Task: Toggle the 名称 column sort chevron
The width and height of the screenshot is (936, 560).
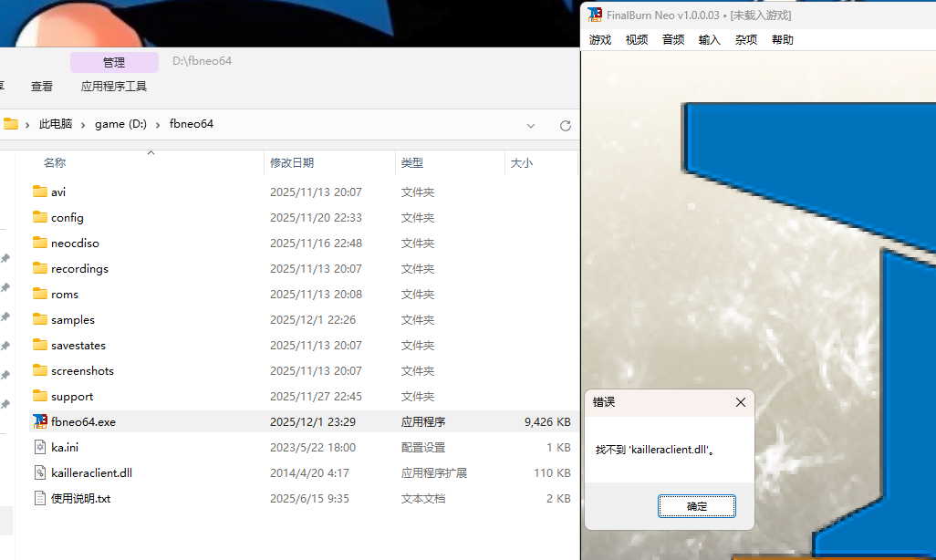Action: [151, 153]
